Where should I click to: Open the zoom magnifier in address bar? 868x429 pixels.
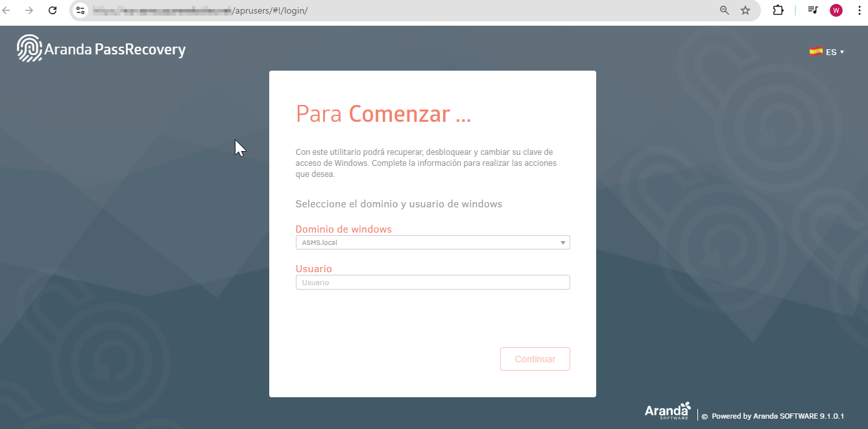(x=725, y=10)
